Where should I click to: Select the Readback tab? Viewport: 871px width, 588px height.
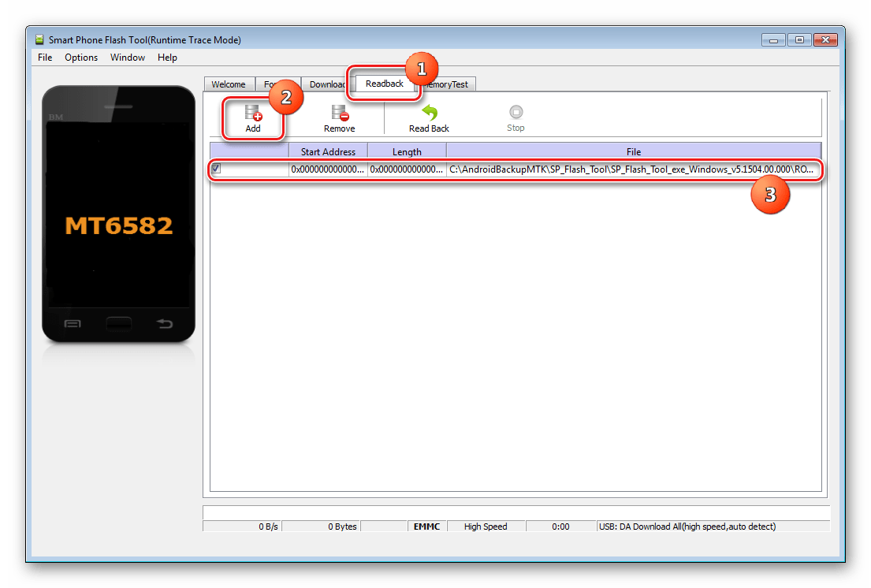pyautogui.click(x=385, y=84)
